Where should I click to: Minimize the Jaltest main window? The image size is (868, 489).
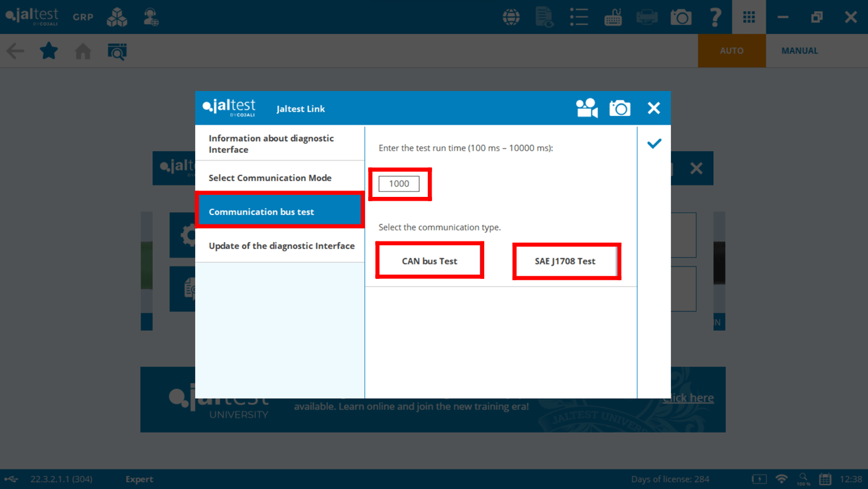[x=783, y=17]
